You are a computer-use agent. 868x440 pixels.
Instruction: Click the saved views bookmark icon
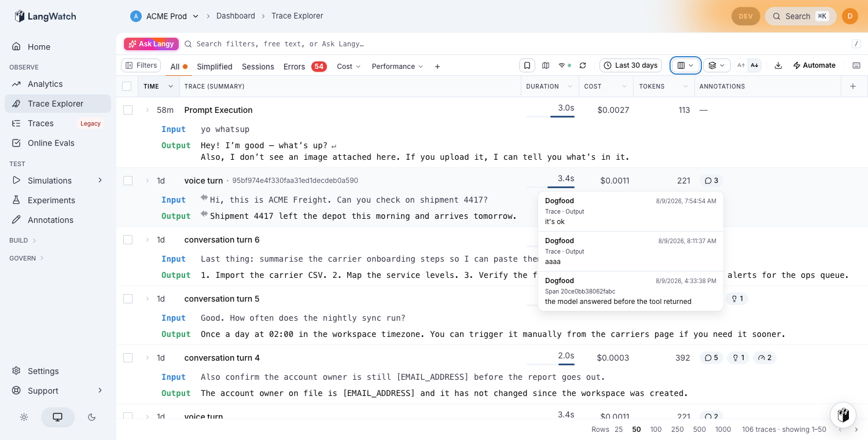tap(527, 65)
